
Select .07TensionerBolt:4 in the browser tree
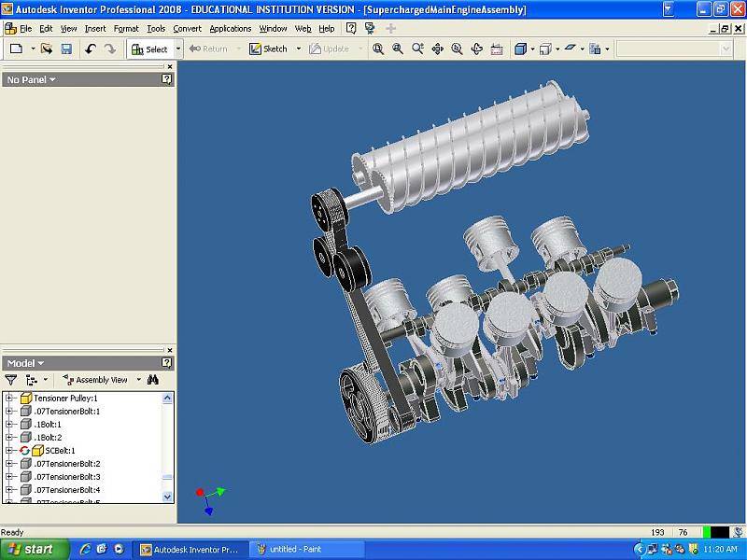[67, 489]
